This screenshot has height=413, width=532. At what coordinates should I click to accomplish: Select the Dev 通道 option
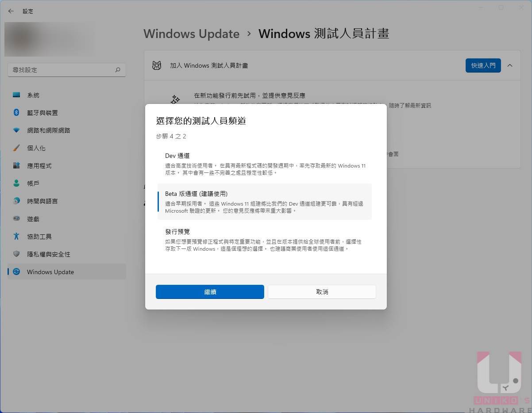[x=265, y=164]
